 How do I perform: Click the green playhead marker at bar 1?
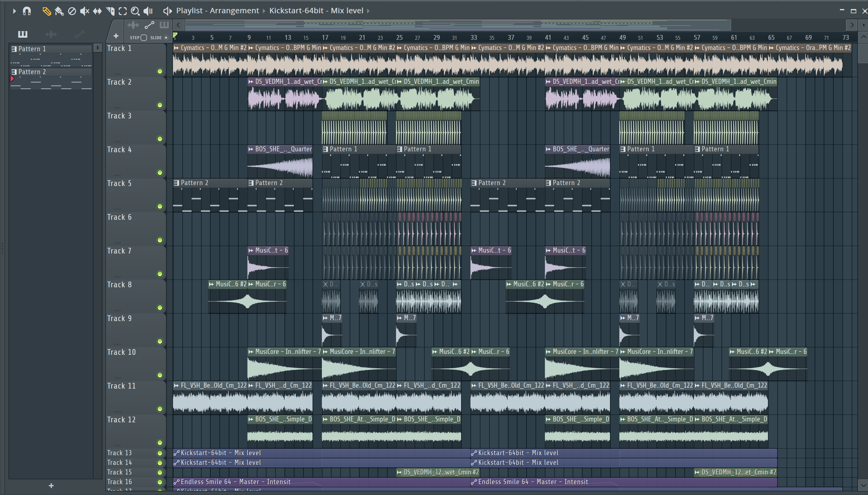click(x=175, y=35)
